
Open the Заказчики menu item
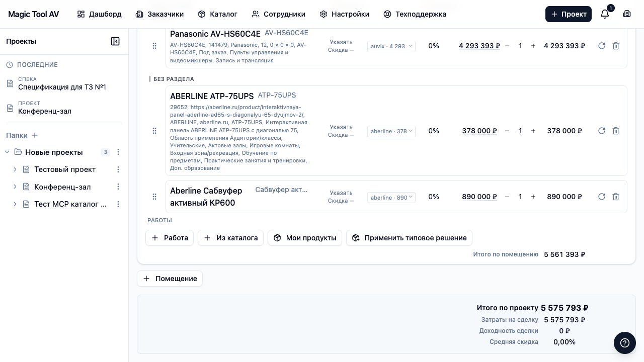[x=159, y=14]
